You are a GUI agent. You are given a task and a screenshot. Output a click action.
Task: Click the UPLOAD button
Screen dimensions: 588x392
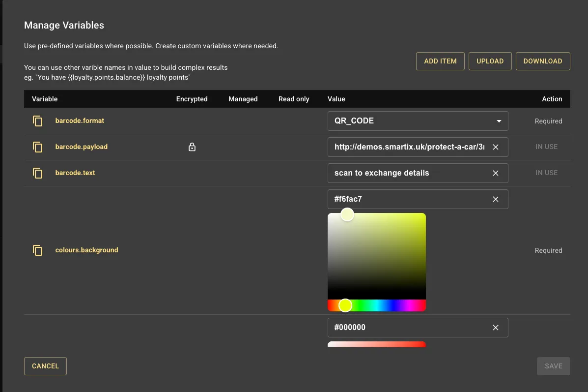490,61
